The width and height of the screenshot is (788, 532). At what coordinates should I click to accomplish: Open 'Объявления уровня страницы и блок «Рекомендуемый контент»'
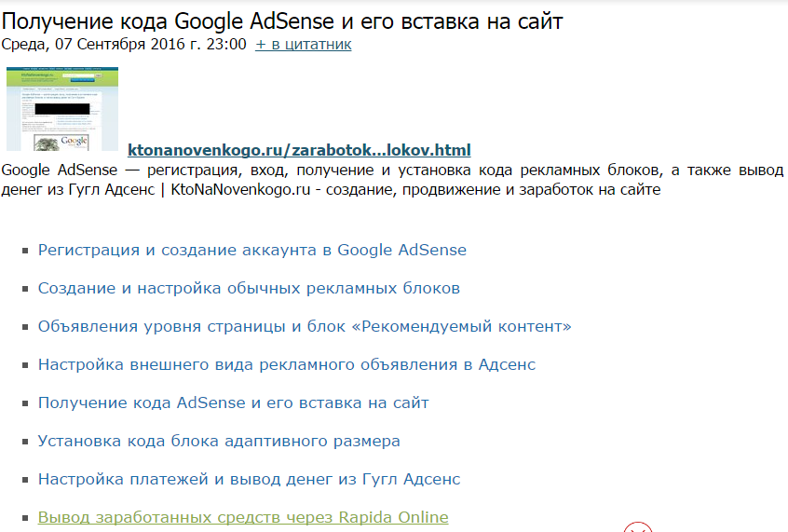point(305,326)
